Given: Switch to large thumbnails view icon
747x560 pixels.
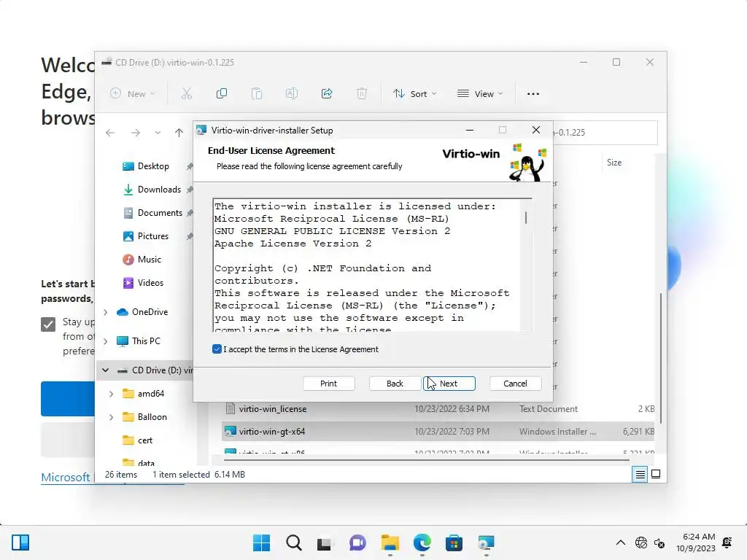Looking at the screenshot, I should tap(656, 474).
